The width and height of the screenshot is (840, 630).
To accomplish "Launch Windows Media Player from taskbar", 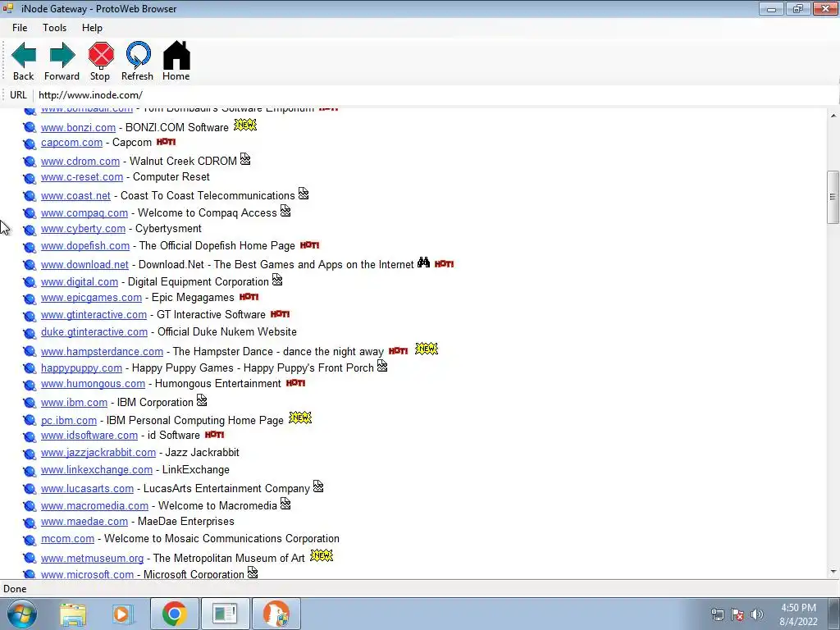I will pos(123,614).
